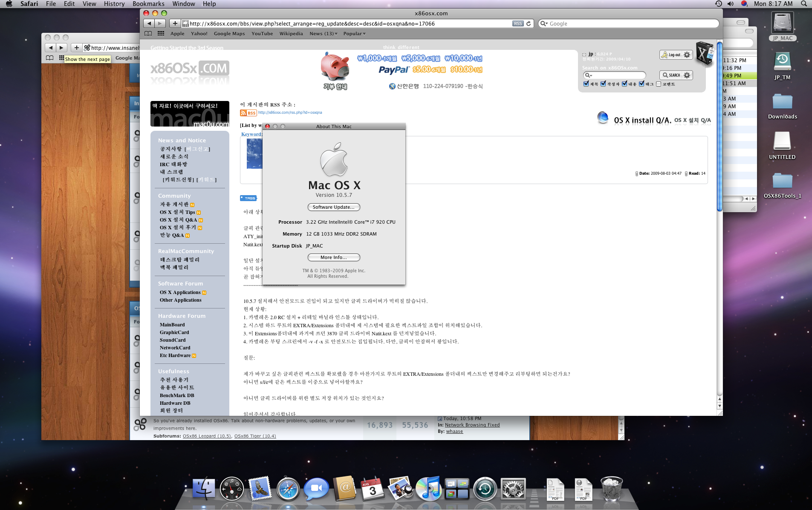The height and width of the screenshot is (510, 812).
Task: Open iCal from the Dock
Action: [x=373, y=489]
